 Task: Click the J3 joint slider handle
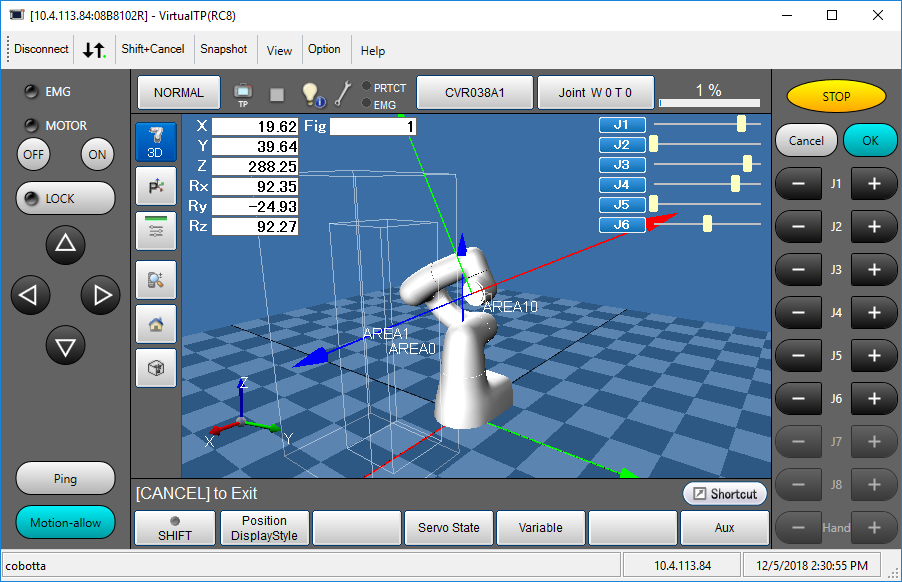pos(747,164)
